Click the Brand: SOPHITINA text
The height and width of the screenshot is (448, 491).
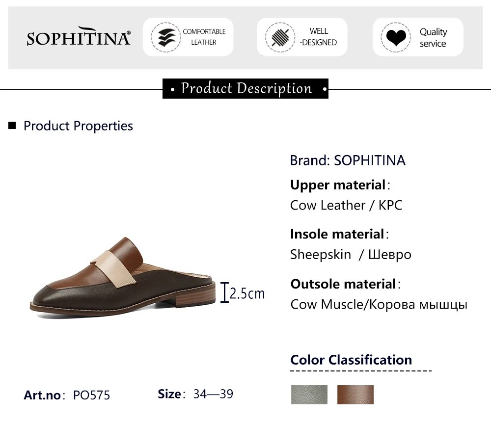point(348,160)
